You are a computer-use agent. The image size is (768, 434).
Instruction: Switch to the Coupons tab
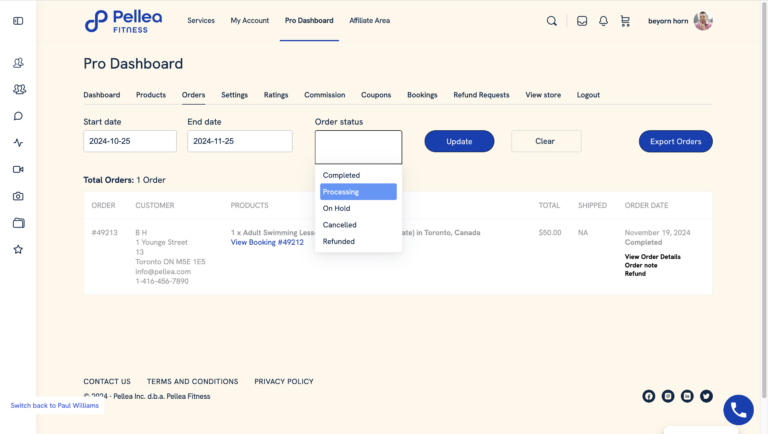point(376,95)
